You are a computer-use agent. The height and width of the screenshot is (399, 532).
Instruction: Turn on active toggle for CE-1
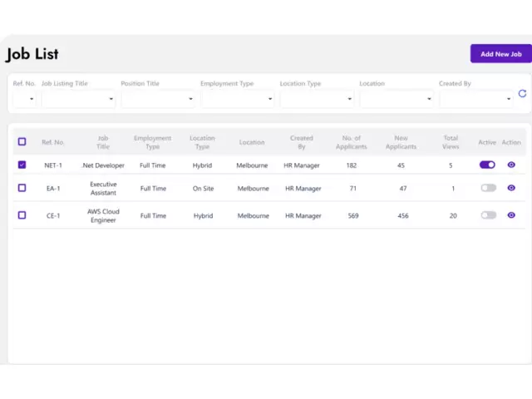(x=488, y=215)
